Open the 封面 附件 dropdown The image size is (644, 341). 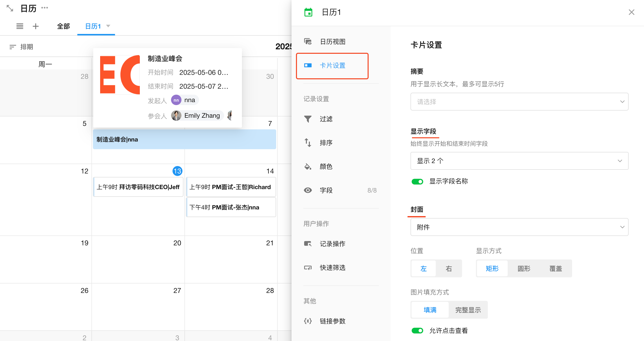pyautogui.click(x=519, y=227)
